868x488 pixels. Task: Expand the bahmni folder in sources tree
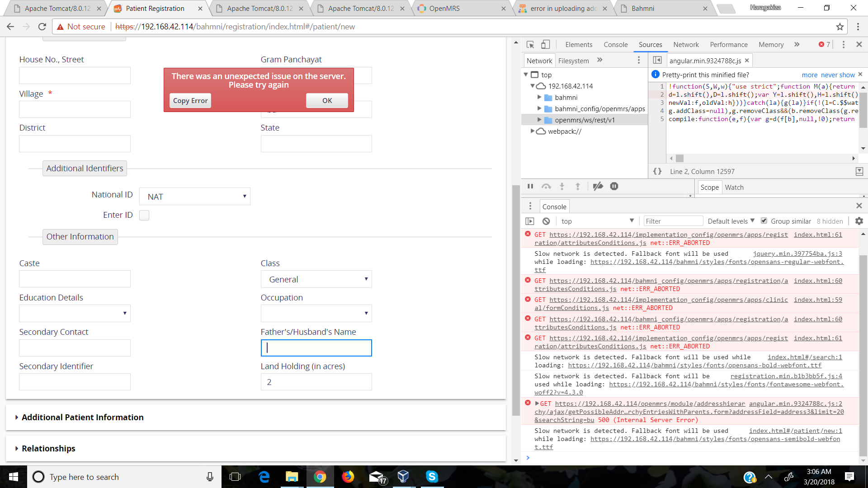point(539,97)
